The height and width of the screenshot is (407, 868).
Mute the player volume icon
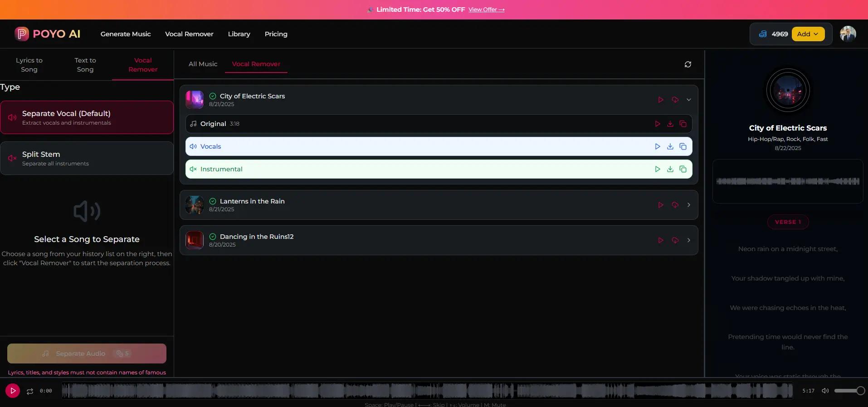825,391
